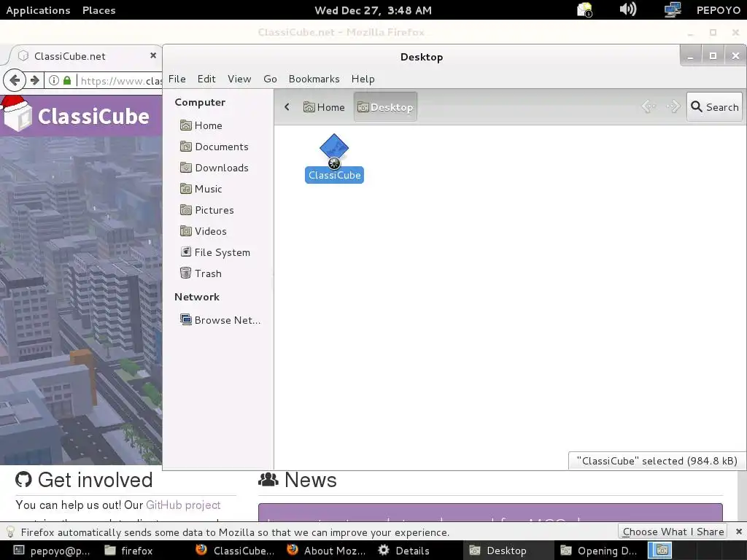Click the file manager back arrow
Screen dimensions: 747x560
pos(649,106)
